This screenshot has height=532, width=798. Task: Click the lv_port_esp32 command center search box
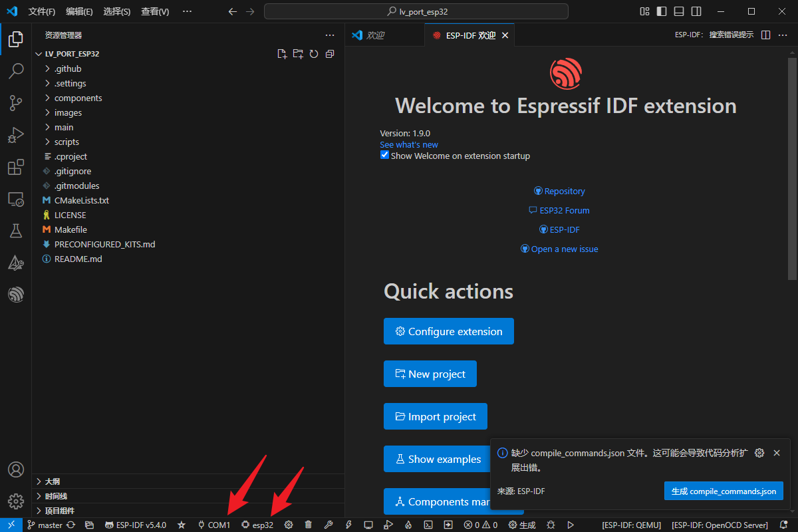[416, 11]
